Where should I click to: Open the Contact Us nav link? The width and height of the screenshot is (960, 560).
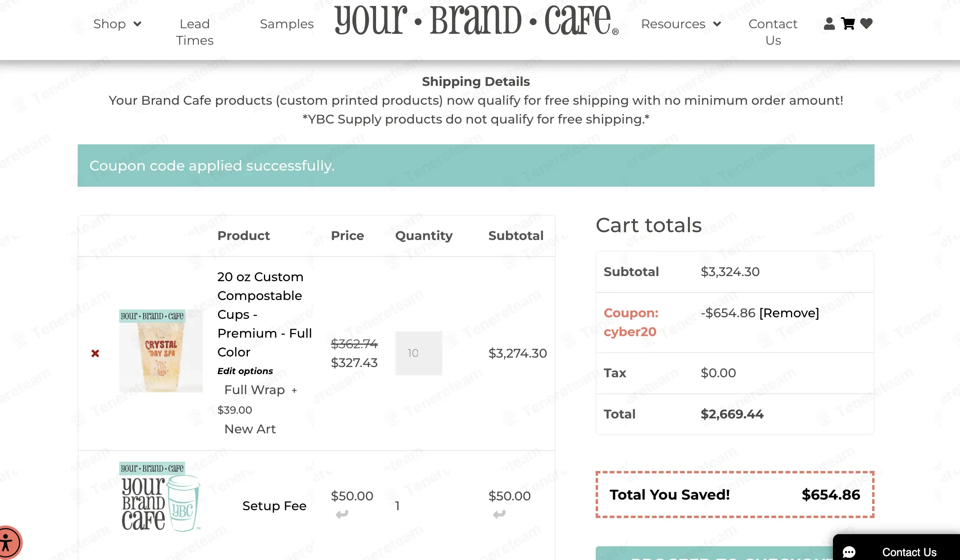(x=773, y=32)
